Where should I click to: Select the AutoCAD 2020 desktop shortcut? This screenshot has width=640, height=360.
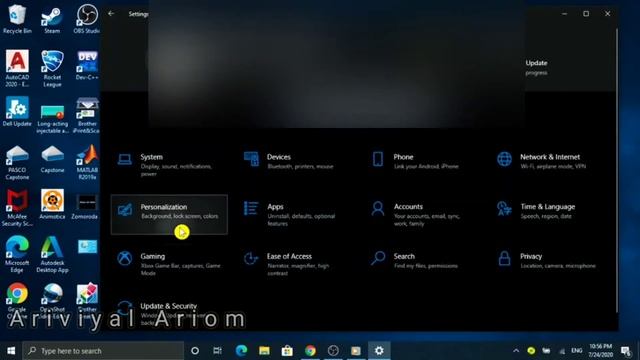17,68
